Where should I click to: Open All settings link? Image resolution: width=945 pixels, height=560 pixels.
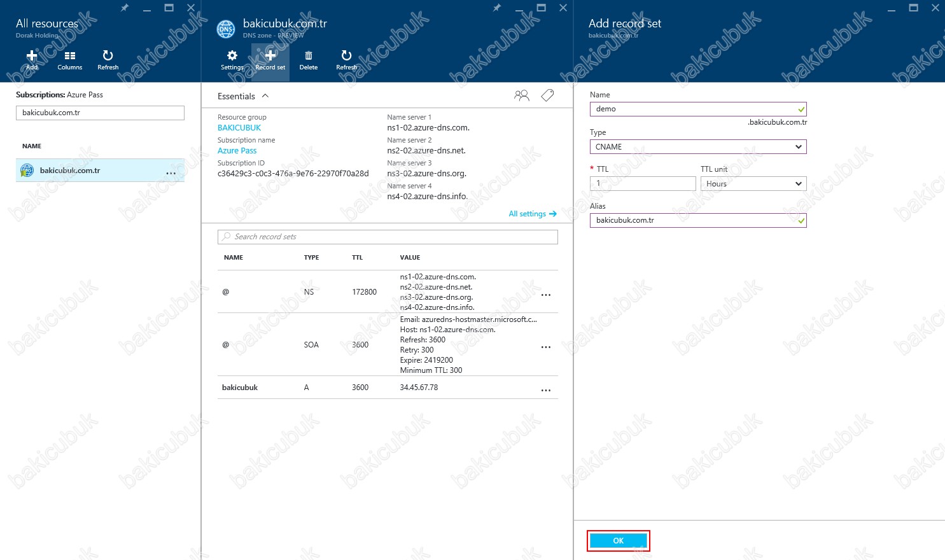[x=533, y=214]
